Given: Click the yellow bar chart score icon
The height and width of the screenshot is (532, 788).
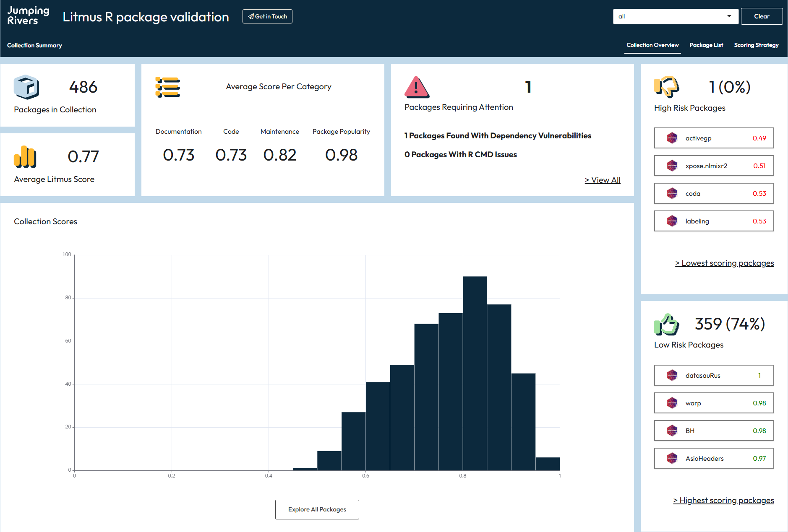Looking at the screenshot, I should (25, 157).
